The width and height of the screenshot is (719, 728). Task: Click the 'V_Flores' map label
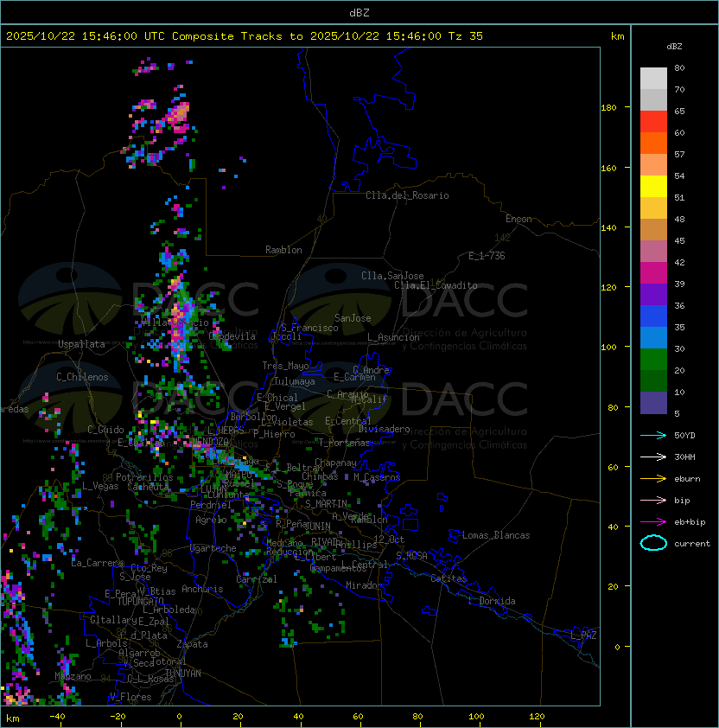point(130,697)
